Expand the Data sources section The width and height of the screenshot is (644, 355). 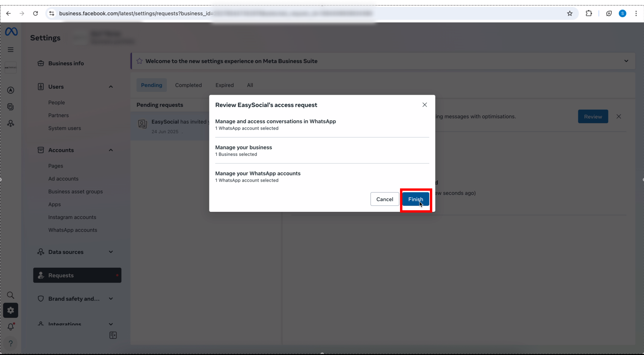click(x=111, y=252)
